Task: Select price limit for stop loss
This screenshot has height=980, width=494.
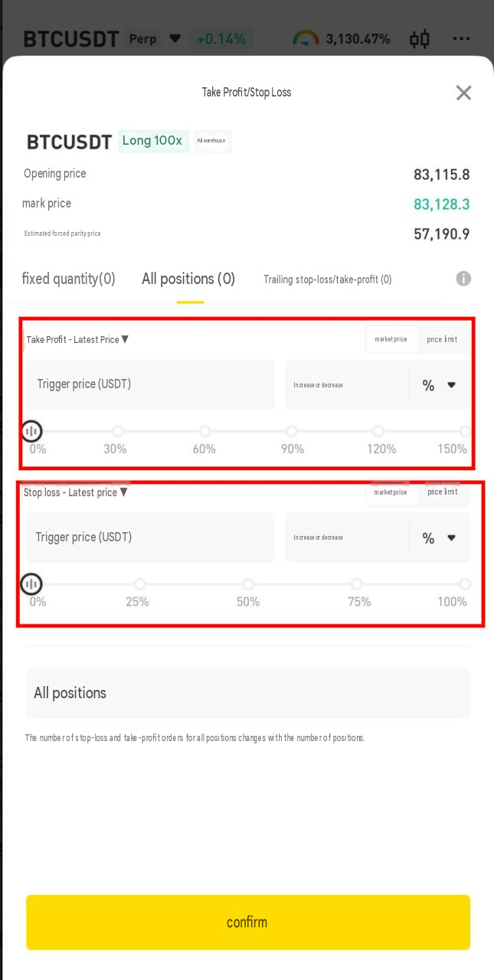Action: (x=442, y=492)
